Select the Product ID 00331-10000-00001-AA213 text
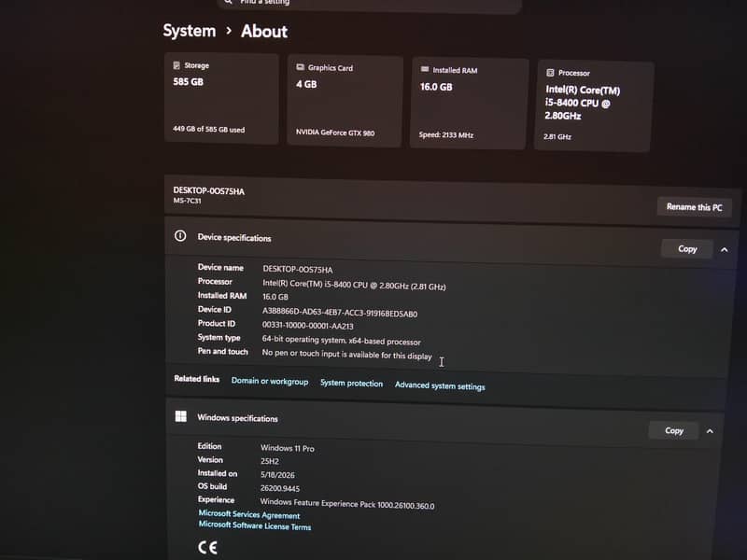 click(x=308, y=325)
